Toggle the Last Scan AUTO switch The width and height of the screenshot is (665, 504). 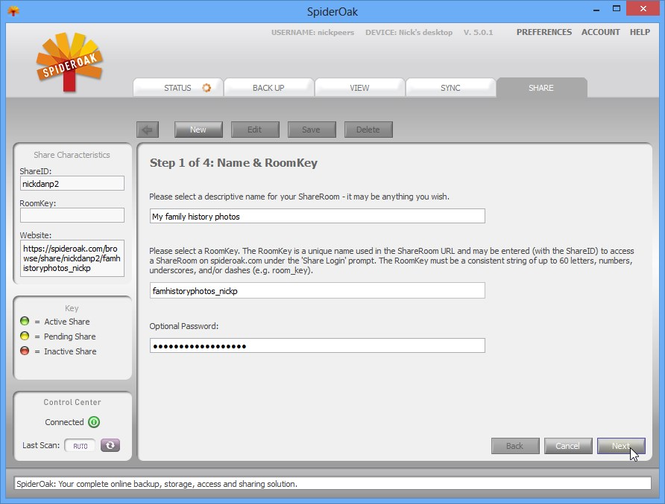click(80, 445)
